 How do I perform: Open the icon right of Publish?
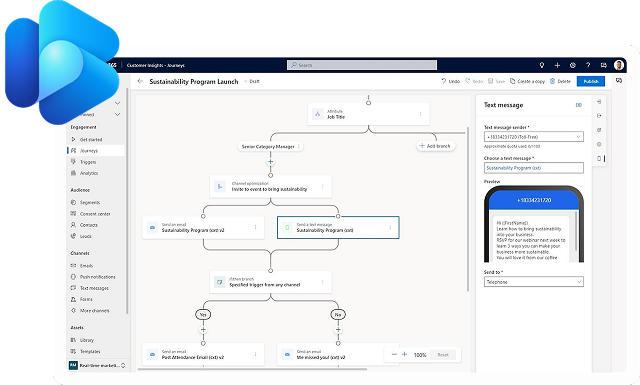[x=619, y=81]
